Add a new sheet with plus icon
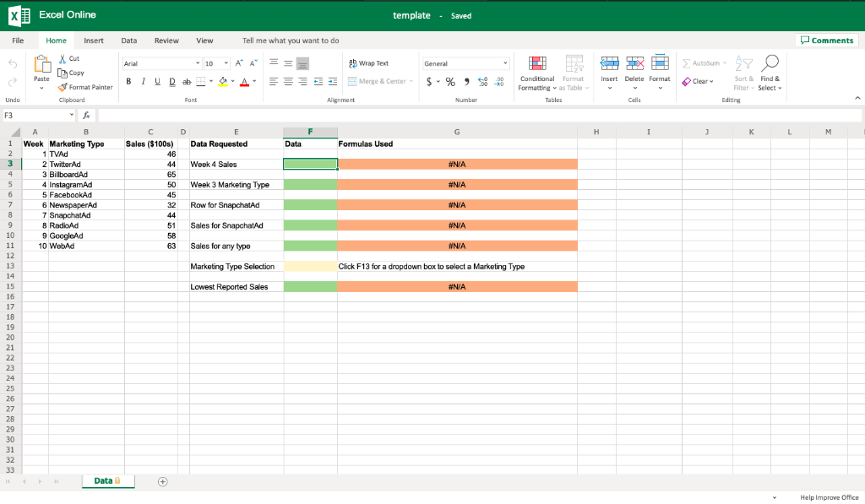Image resolution: width=865 pixels, height=504 pixels. [163, 482]
